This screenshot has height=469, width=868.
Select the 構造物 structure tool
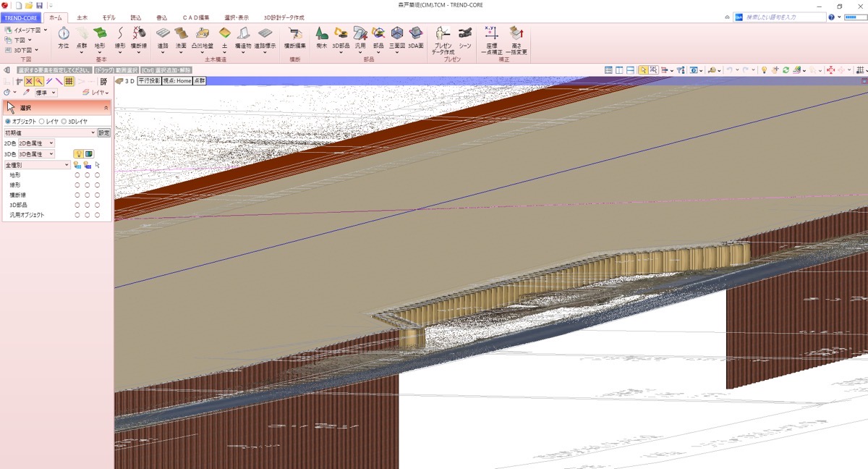click(243, 35)
